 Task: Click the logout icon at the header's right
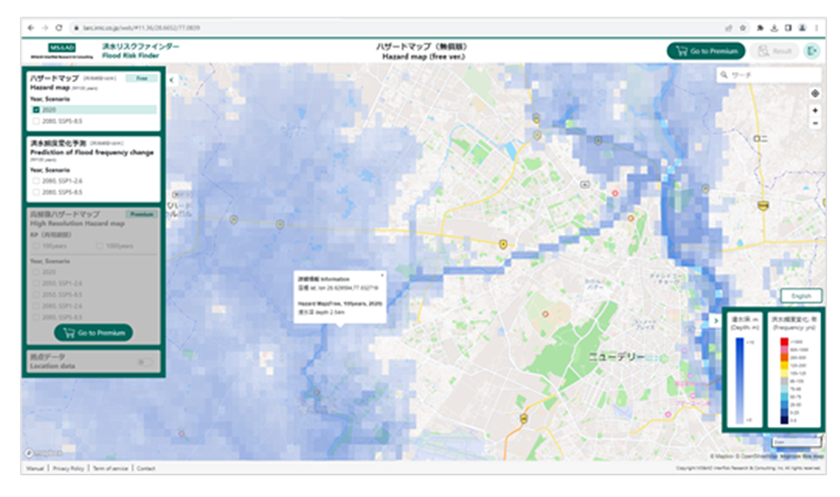coord(812,51)
